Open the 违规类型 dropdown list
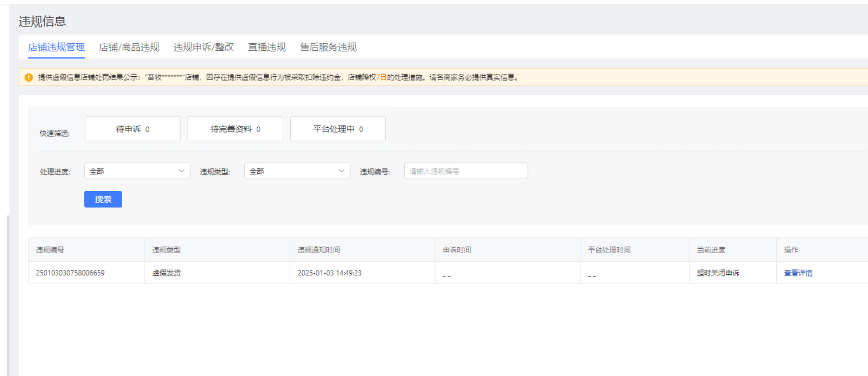This screenshot has height=376, width=868. [297, 171]
